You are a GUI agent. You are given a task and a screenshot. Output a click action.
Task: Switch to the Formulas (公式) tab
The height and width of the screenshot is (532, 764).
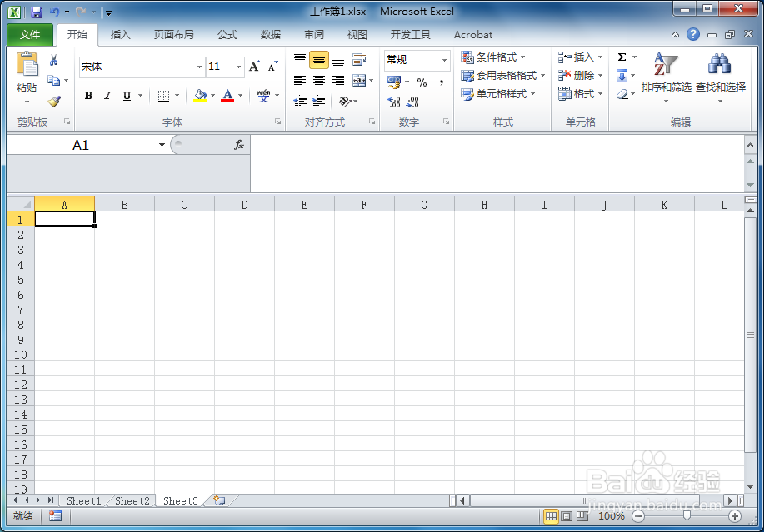(227, 35)
